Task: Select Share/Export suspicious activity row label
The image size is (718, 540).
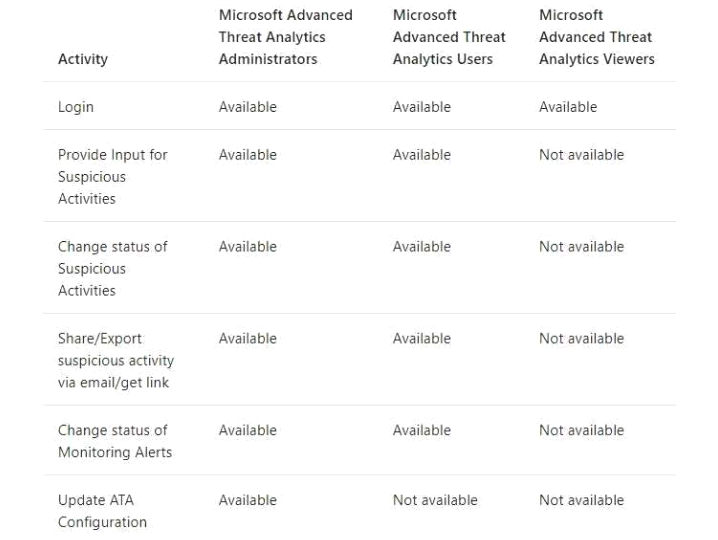Action: tap(116, 360)
